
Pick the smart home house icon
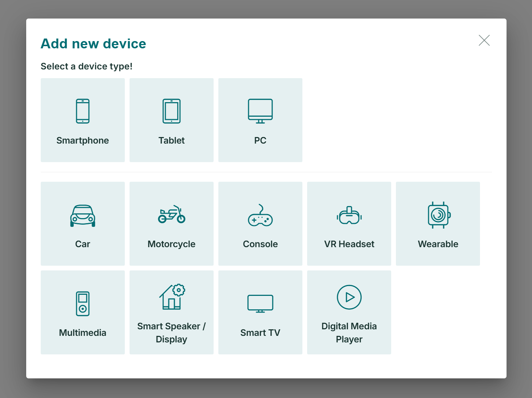point(172,297)
